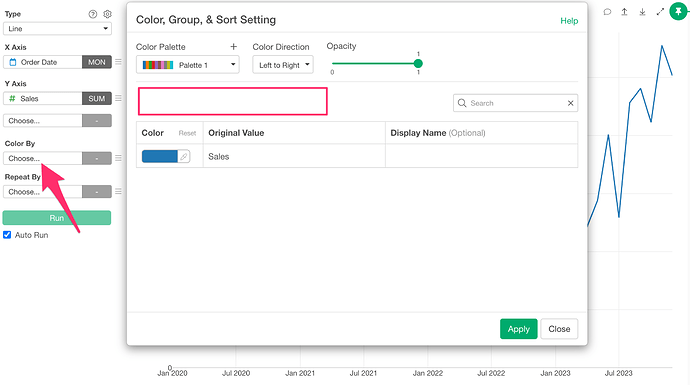Viewport: 690px width, 385px height.
Task: Change MON date aggregation on X Axis
Action: click(x=97, y=62)
